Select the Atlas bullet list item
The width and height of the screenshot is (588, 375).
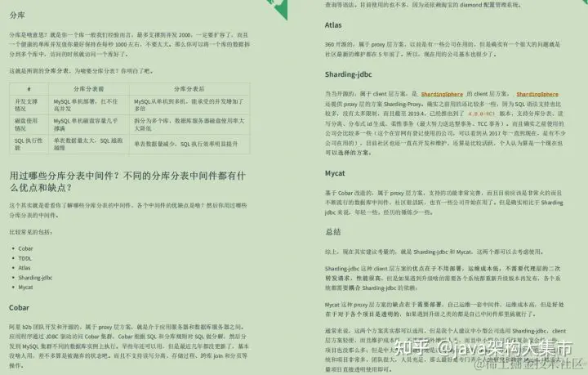pos(24,268)
